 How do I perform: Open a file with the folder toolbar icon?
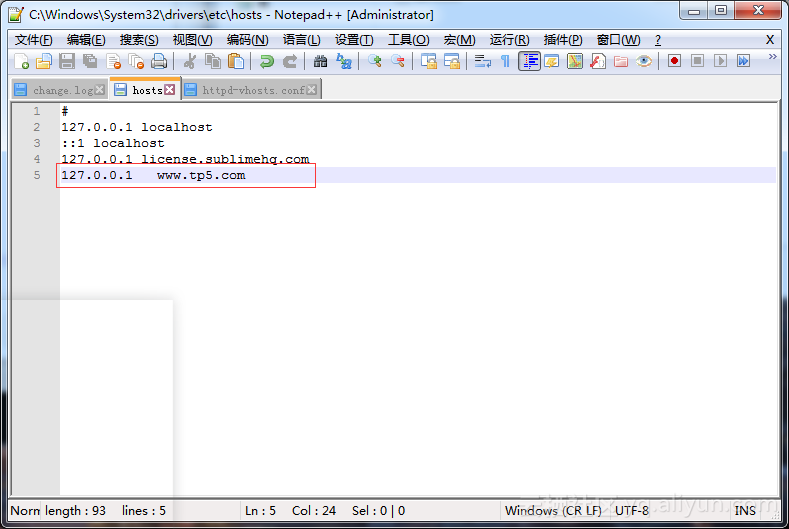[44, 61]
